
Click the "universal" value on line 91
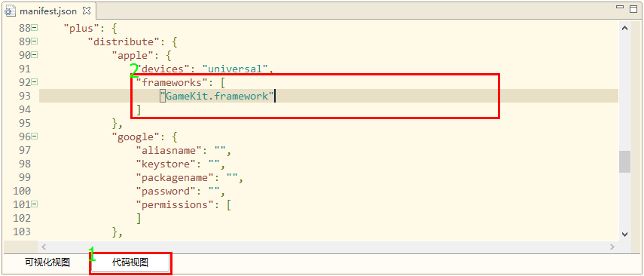click(x=235, y=69)
